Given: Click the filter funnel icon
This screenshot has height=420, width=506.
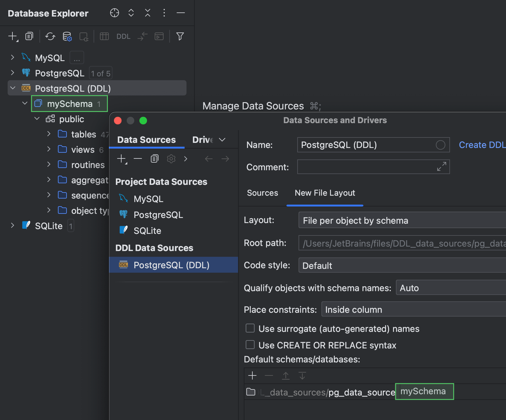Looking at the screenshot, I should [x=180, y=37].
